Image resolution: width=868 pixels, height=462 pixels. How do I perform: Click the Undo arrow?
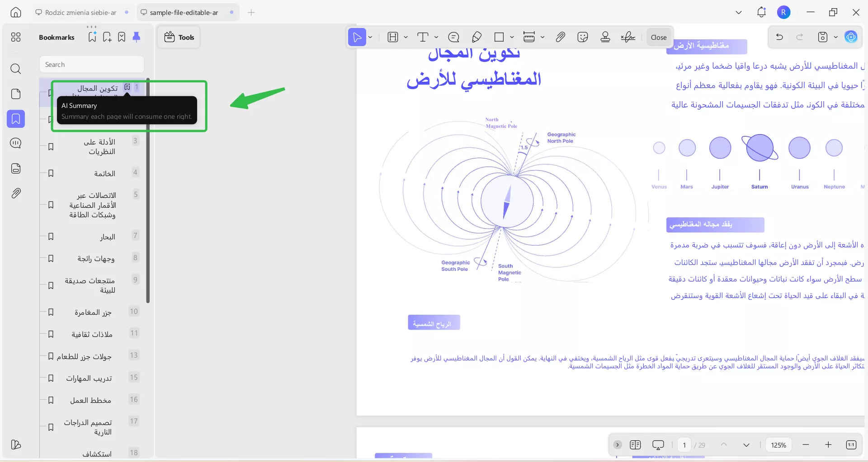pyautogui.click(x=779, y=37)
